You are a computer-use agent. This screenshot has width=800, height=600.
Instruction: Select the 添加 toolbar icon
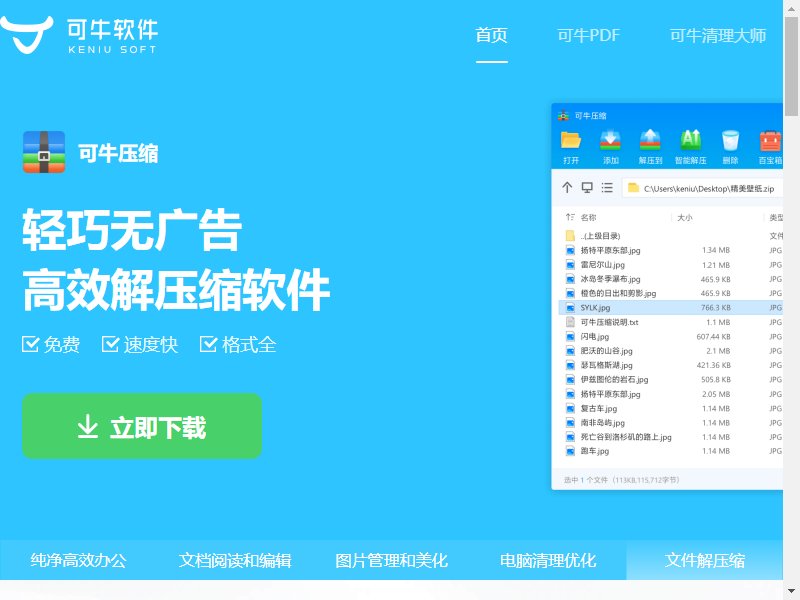610,140
